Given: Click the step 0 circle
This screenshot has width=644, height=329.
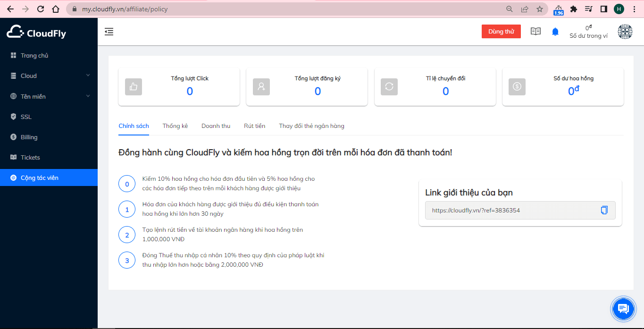Looking at the screenshot, I should click(127, 184).
